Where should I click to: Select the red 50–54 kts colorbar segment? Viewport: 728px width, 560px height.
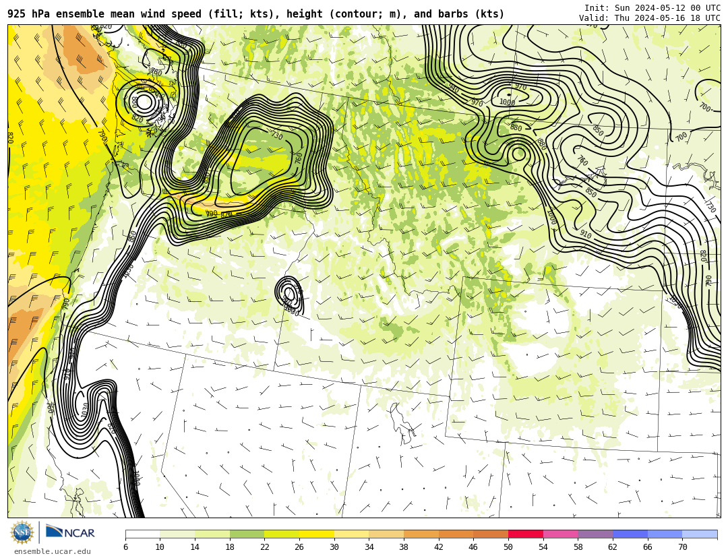(526, 534)
